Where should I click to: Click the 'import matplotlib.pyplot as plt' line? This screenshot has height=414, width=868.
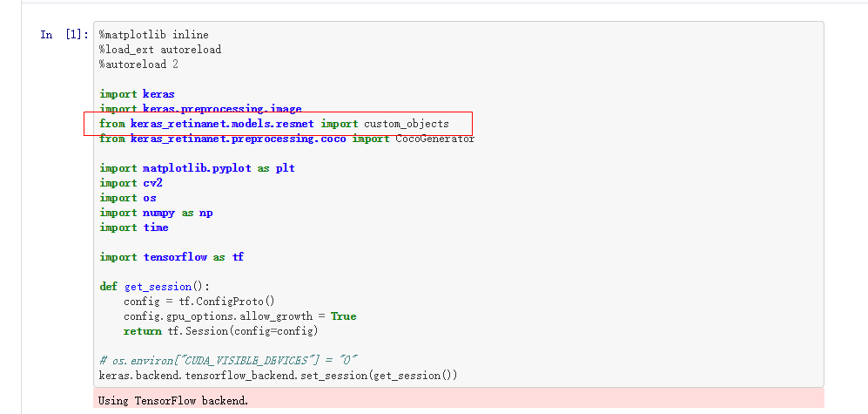pos(197,168)
